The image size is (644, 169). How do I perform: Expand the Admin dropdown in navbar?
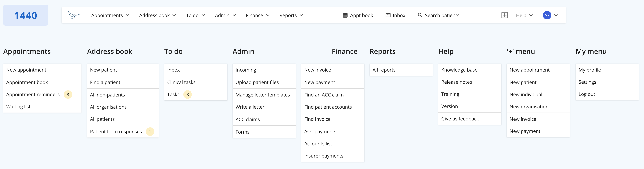coord(226,15)
